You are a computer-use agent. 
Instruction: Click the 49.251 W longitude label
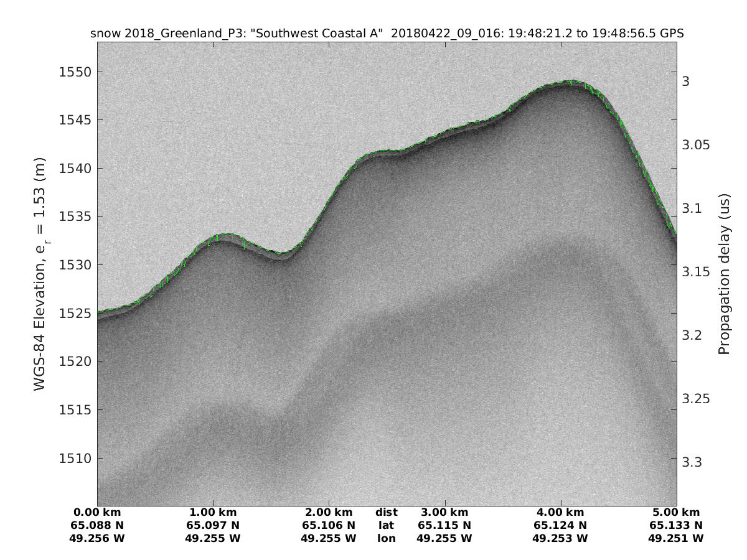pyautogui.click(x=677, y=538)
